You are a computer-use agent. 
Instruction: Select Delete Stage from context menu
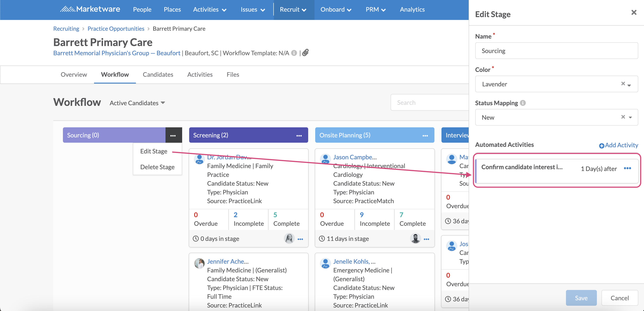point(157,167)
